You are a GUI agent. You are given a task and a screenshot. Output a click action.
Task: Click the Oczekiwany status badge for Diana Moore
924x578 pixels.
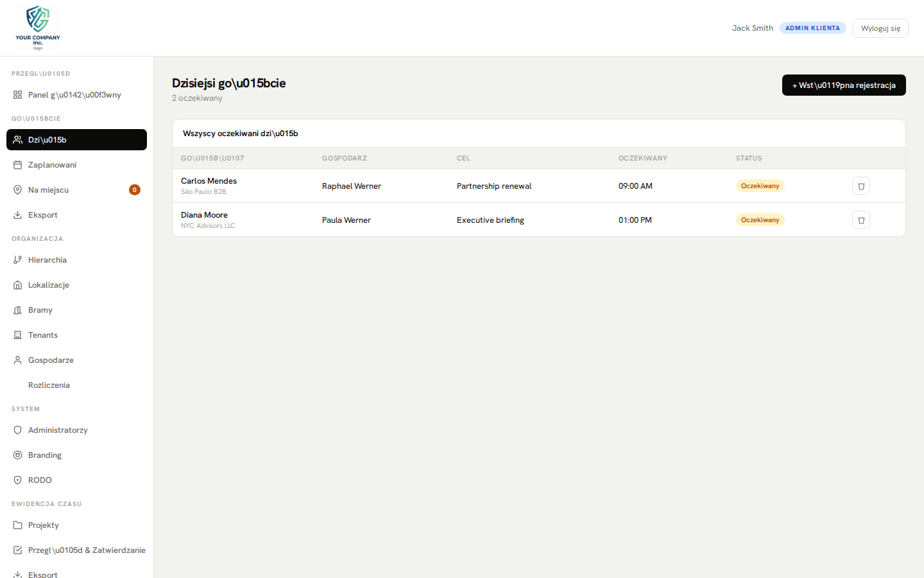pyautogui.click(x=760, y=219)
